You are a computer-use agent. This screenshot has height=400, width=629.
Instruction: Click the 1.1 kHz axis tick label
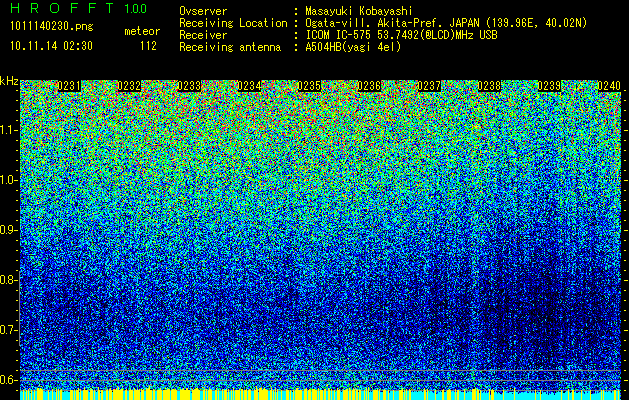click(8, 130)
